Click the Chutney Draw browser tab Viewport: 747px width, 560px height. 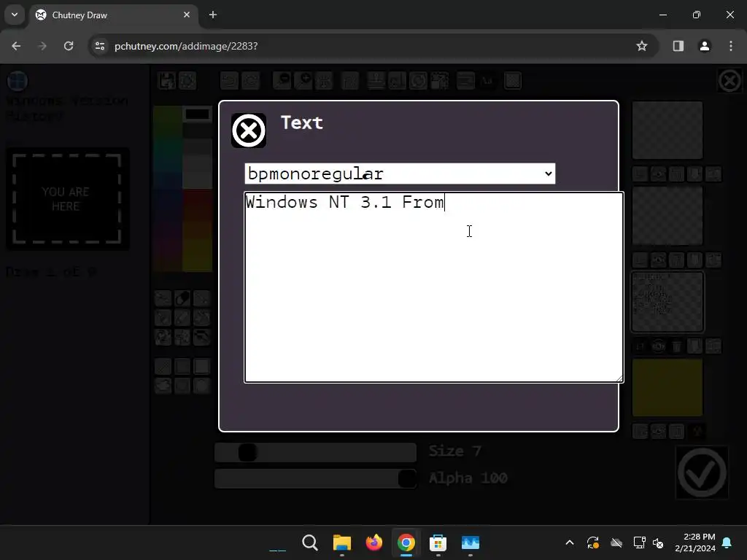(115, 15)
